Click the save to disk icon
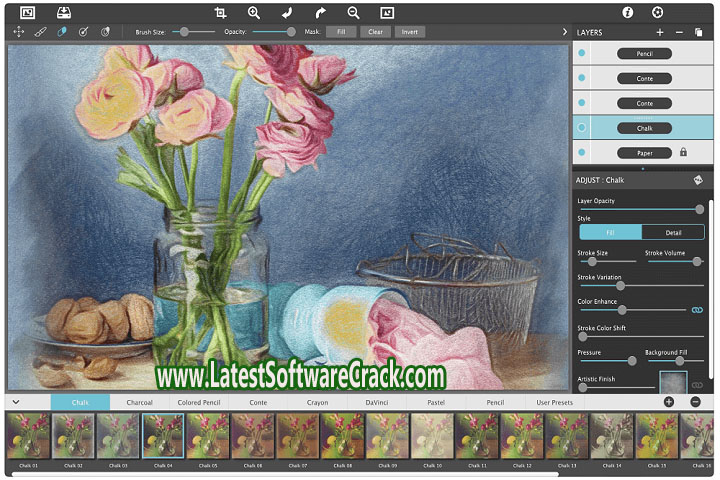The height and width of the screenshot is (480, 720). (x=63, y=12)
